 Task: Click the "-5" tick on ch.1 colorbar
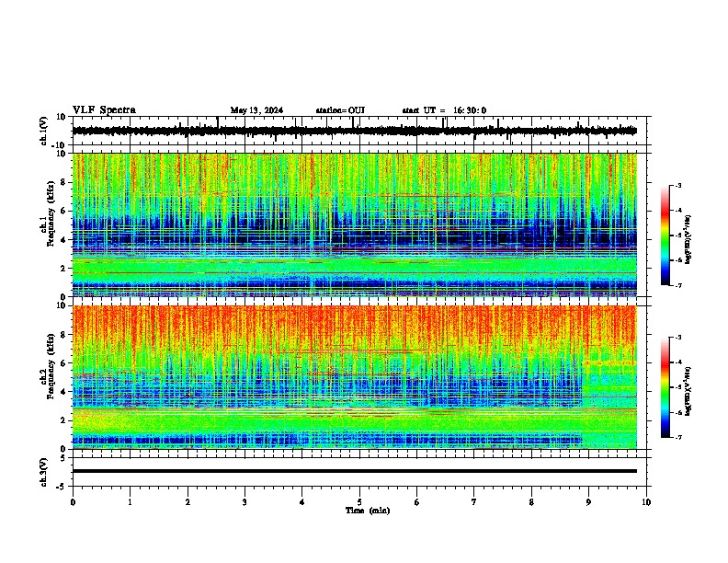[x=677, y=236]
